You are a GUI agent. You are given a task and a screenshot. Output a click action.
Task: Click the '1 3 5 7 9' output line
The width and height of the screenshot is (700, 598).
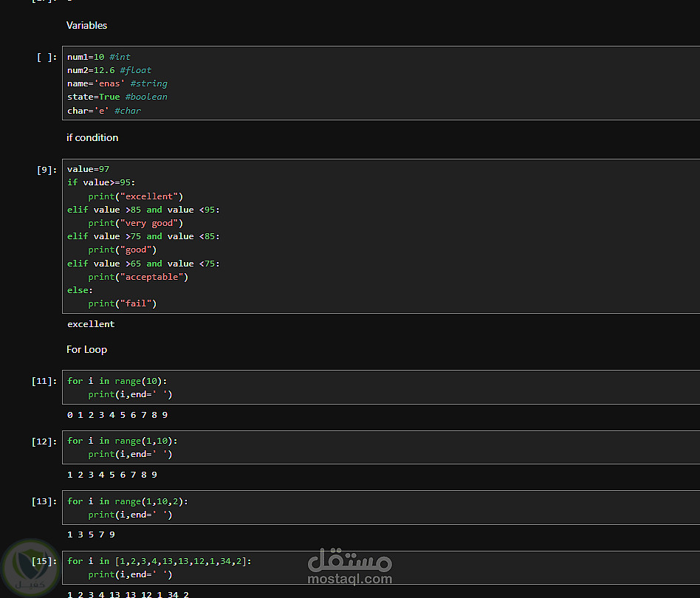91,535
